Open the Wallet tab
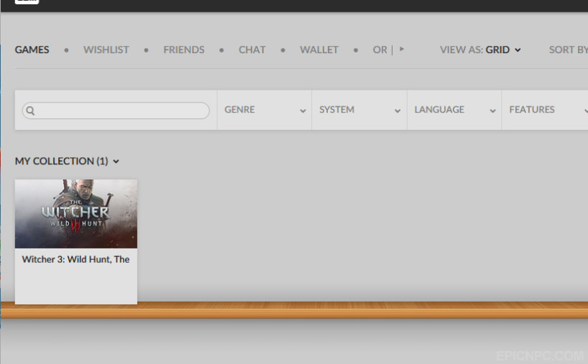The image size is (588, 364). point(319,50)
